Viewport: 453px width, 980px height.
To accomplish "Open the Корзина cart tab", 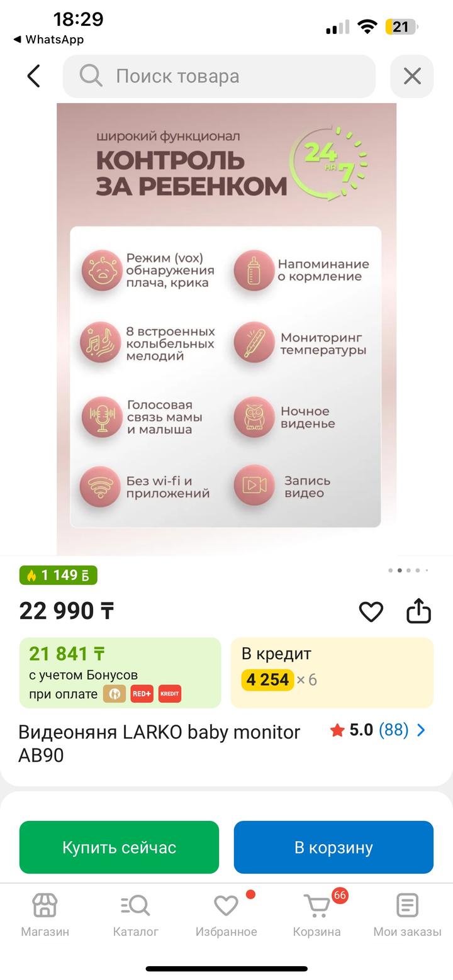I will coord(316,915).
